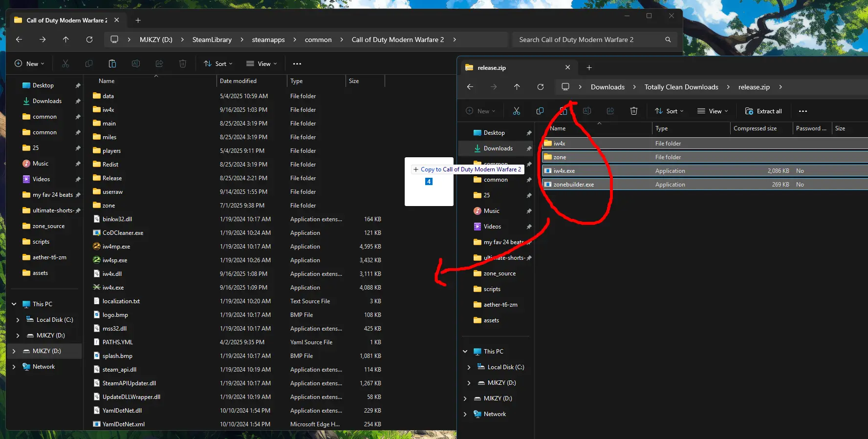Click PC monitor icon in release.zip address bar
Image resolution: width=868 pixels, height=439 pixels.
pos(565,87)
